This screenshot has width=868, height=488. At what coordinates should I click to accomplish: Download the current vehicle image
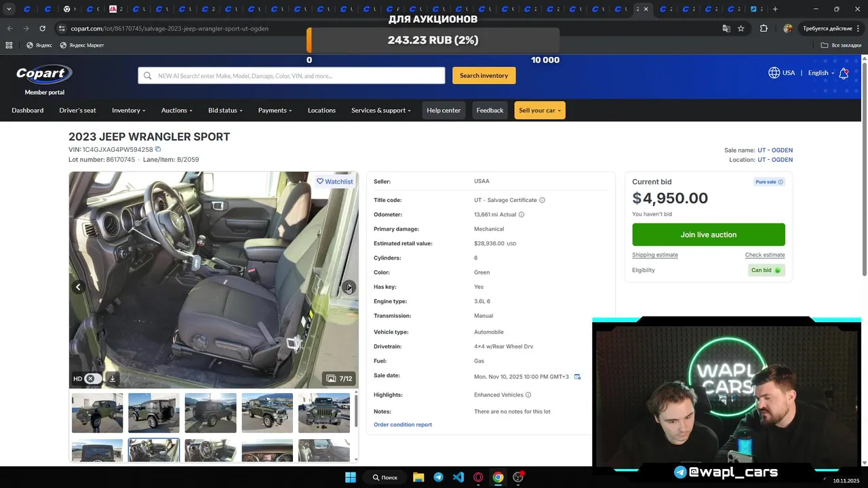113,378
